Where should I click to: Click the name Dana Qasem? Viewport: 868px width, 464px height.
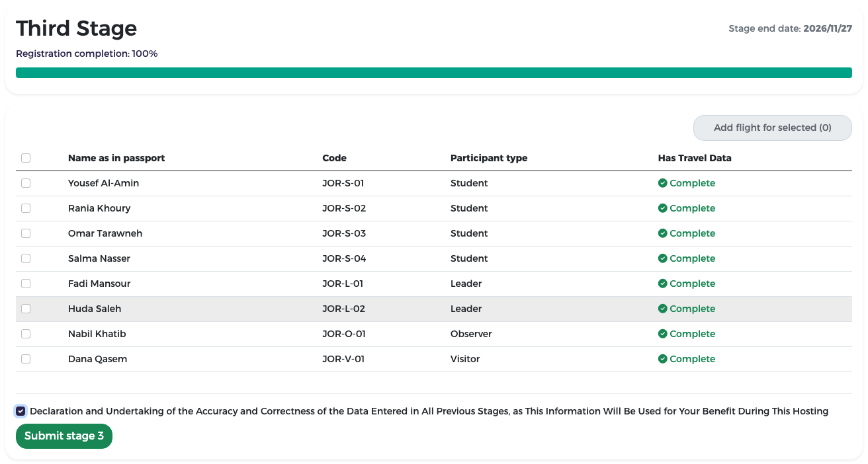97,359
